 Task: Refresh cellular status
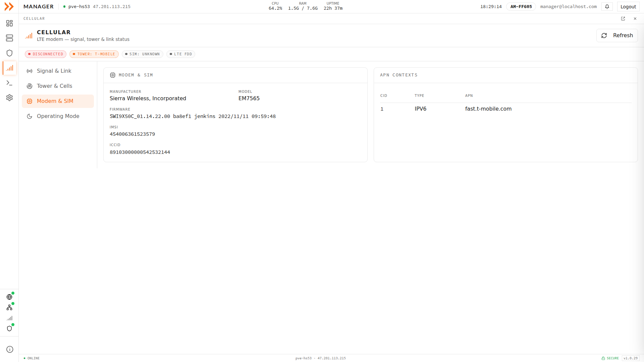pyautogui.click(x=617, y=36)
